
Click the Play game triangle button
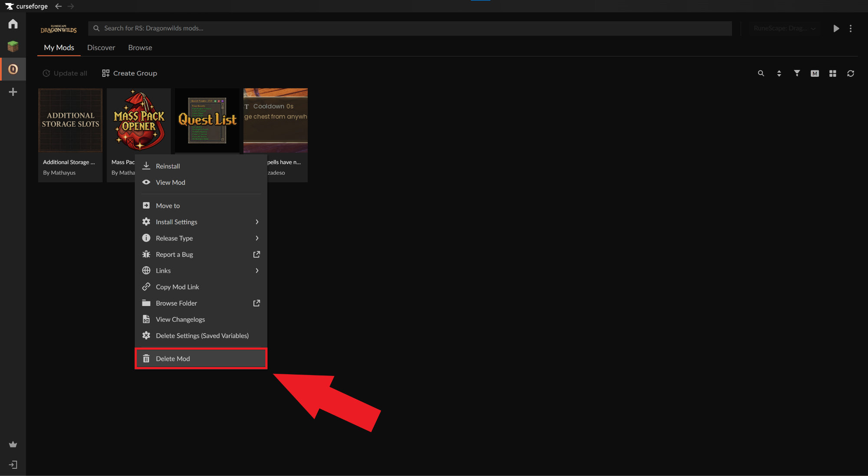tap(836, 28)
